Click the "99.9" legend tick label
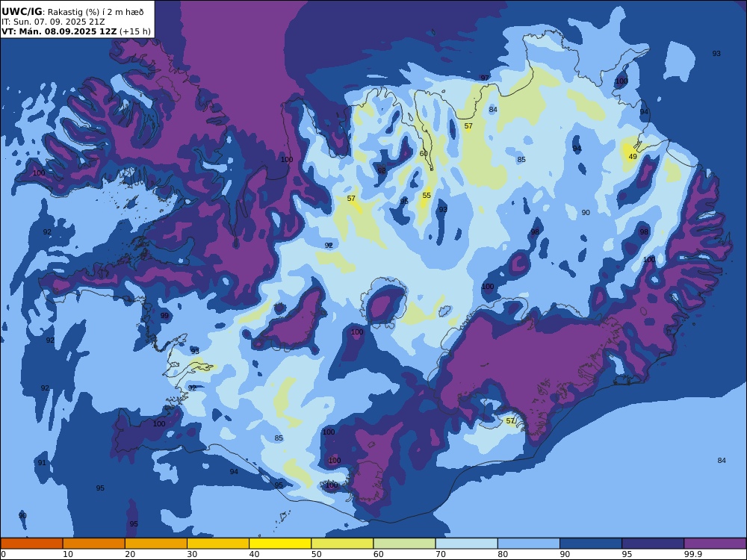 pos(692,554)
